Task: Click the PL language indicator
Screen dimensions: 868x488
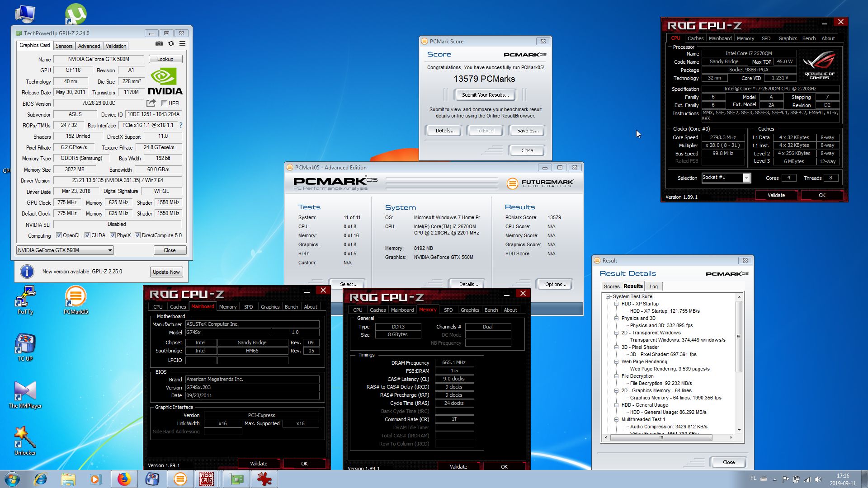Action: [753, 478]
